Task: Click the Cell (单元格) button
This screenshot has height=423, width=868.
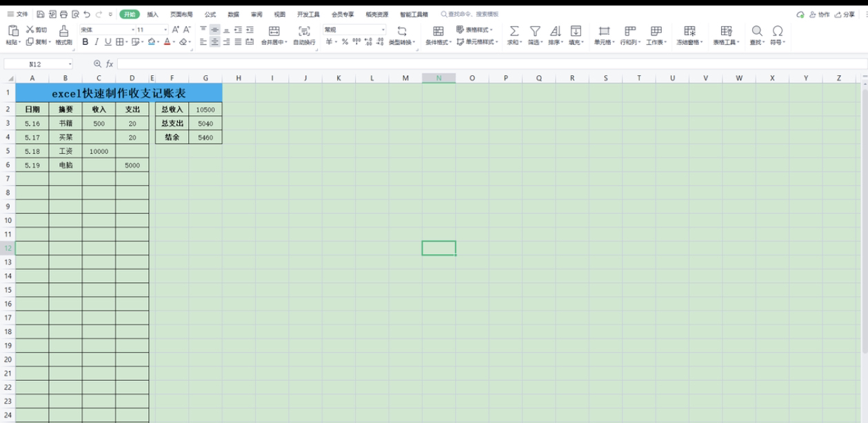Action: [x=604, y=35]
